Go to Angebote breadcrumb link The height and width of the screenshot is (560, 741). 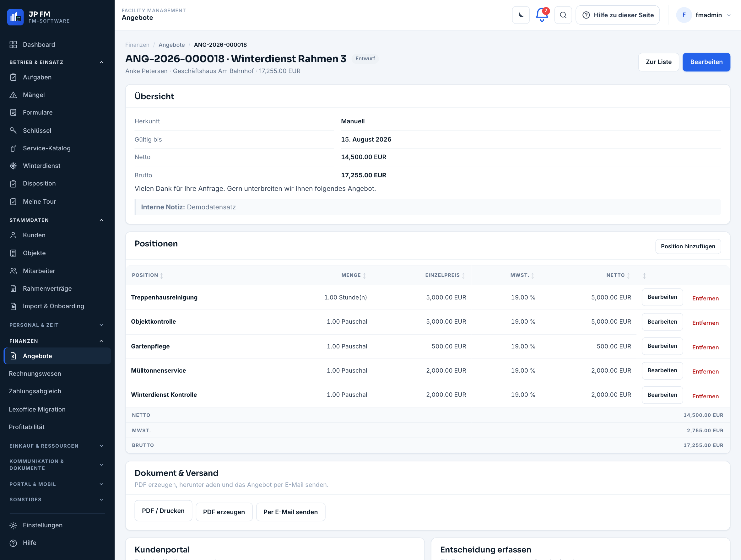pyautogui.click(x=171, y=45)
